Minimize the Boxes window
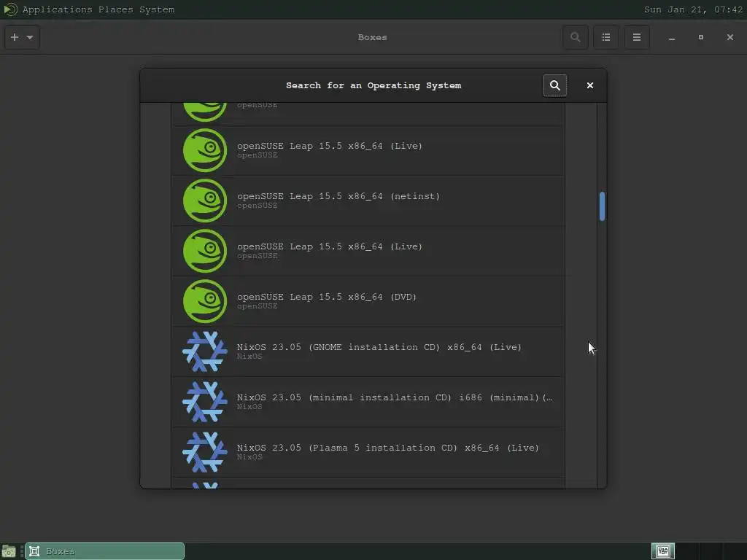The height and width of the screenshot is (560, 747). click(672, 37)
